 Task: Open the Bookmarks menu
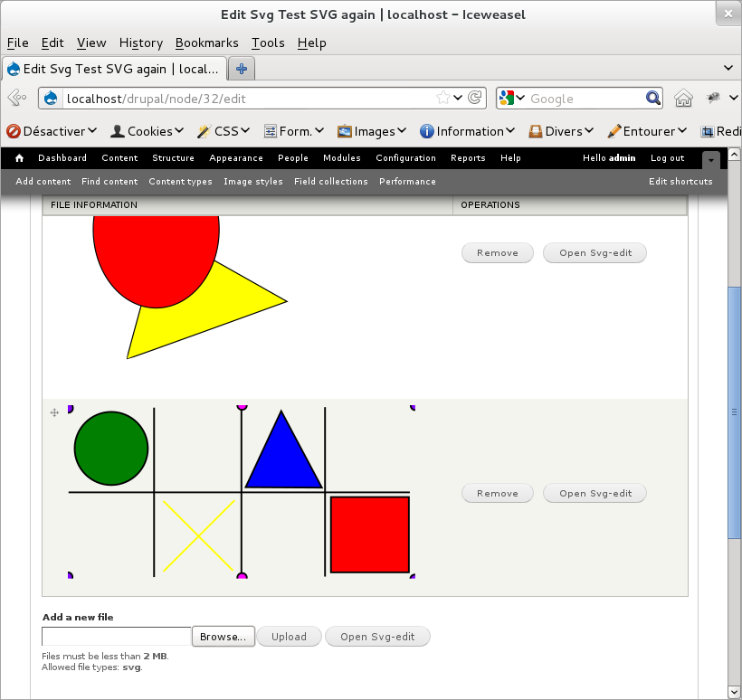[x=206, y=43]
